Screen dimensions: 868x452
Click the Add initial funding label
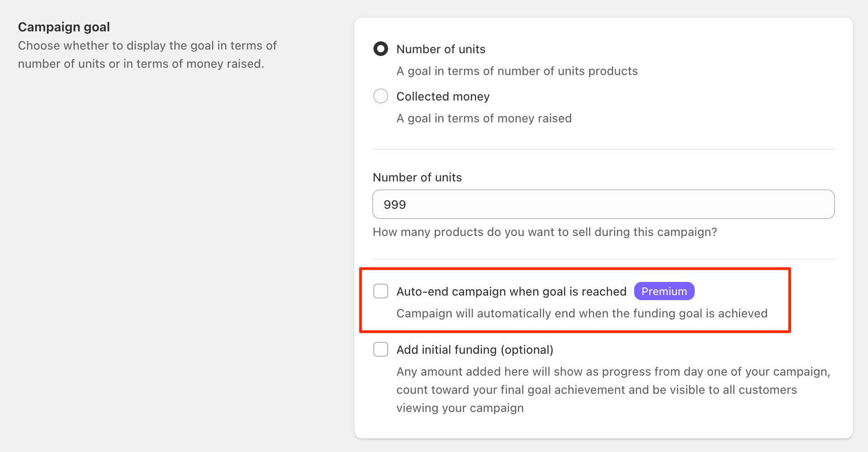coord(474,349)
